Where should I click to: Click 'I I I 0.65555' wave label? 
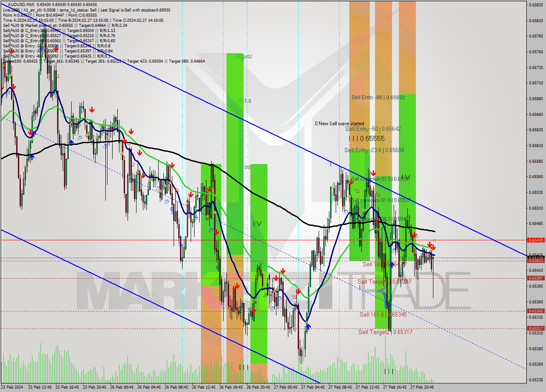coord(367,138)
